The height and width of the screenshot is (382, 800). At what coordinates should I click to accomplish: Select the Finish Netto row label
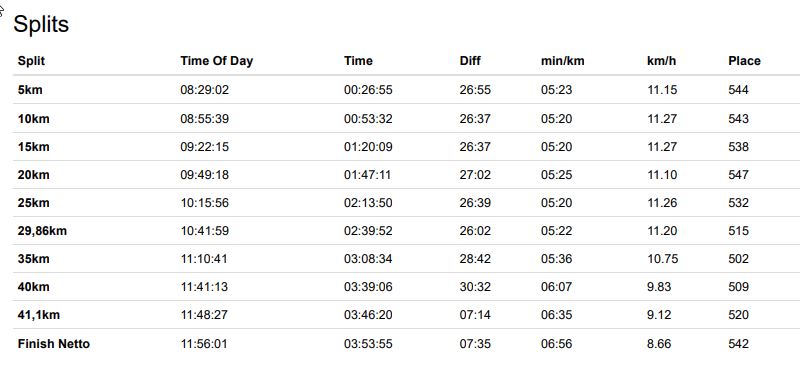click(x=54, y=344)
